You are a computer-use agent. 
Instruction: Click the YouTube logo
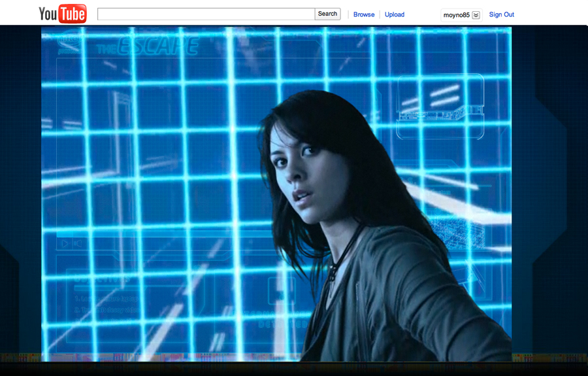pos(63,14)
